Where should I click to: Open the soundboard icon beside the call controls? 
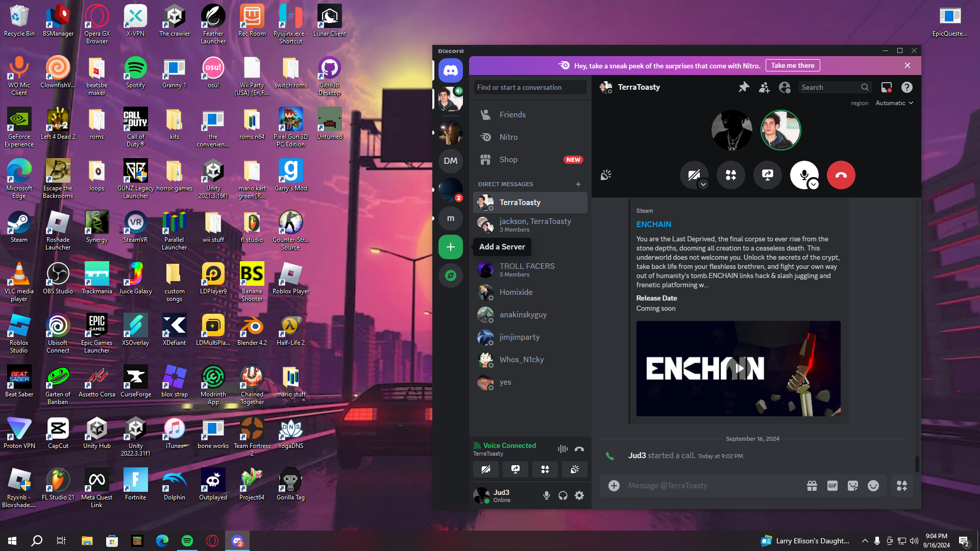606,175
